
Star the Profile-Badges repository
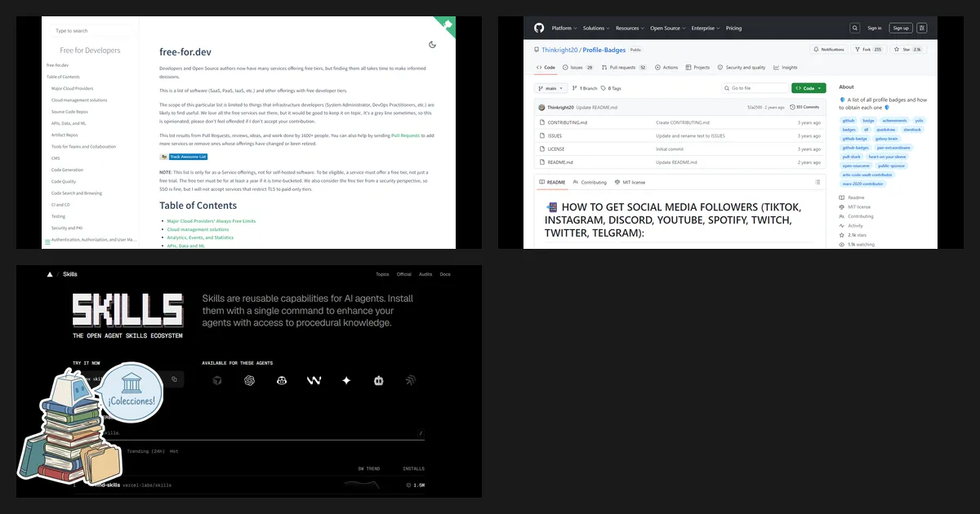(906, 49)
